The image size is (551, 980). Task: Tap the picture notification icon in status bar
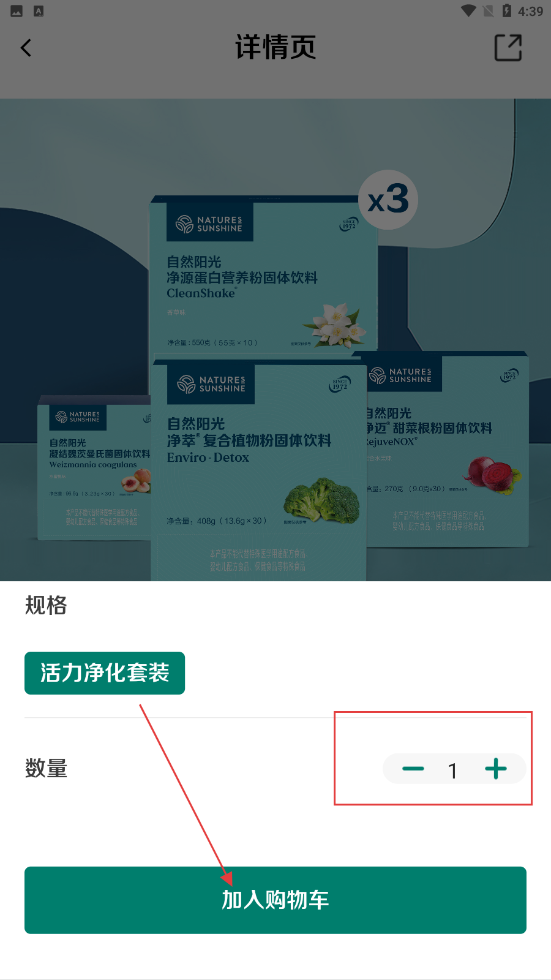click(17, 11)
